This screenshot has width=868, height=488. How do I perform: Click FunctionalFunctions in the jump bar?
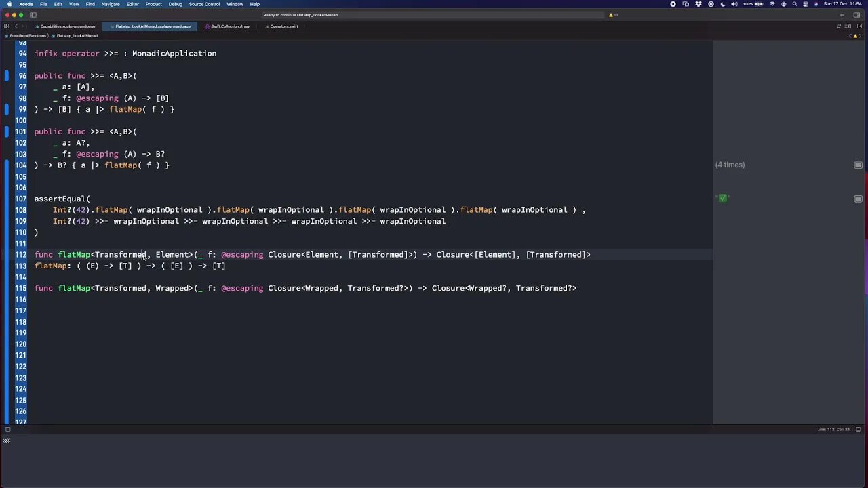coord(26,35)
